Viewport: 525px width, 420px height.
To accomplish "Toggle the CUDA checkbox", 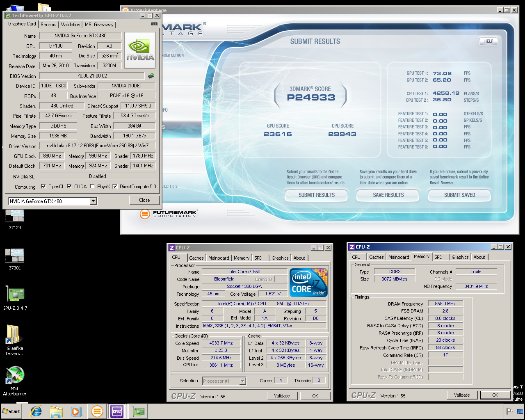I will point(69,186).
